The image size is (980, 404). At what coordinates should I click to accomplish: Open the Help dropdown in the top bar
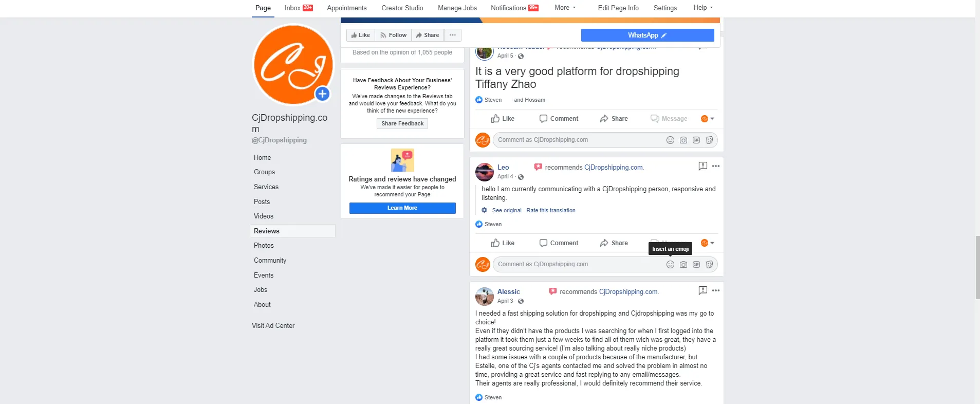click(703, 8)
